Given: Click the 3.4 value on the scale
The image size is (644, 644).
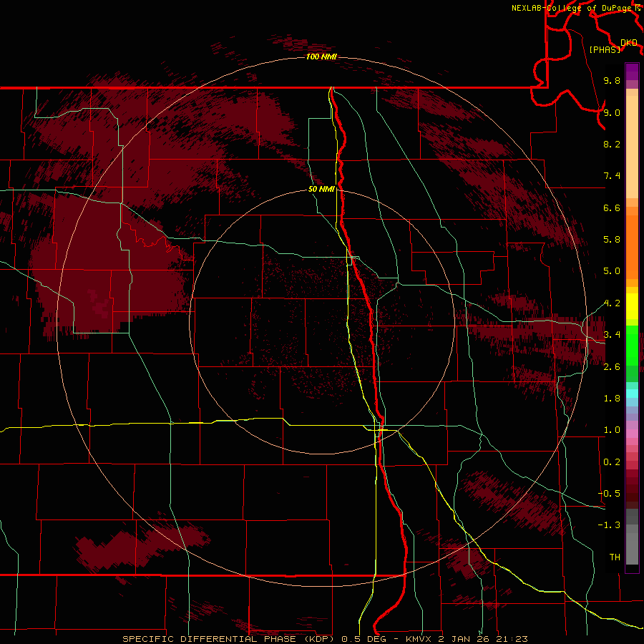Looking at the screenshot, I should (612, 335).
